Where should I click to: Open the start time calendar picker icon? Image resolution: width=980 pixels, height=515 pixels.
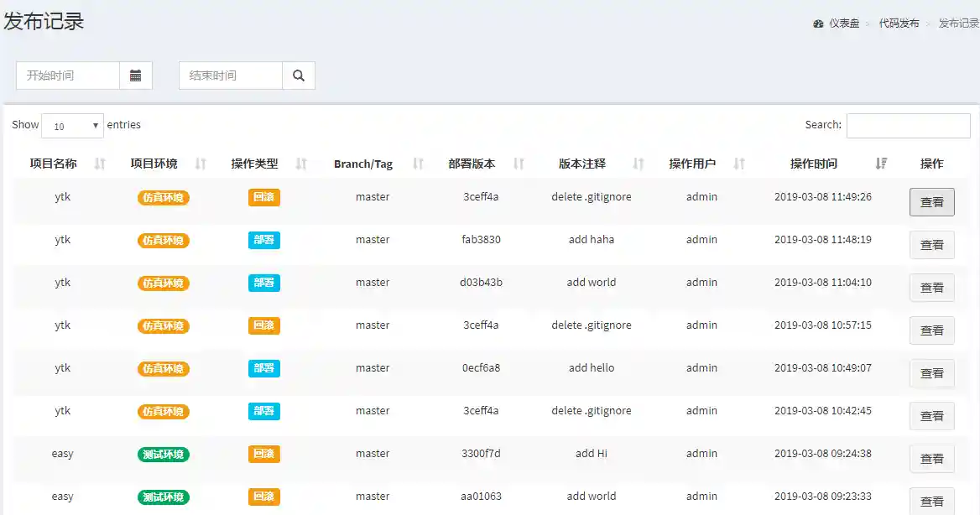[x=136, y=75]
